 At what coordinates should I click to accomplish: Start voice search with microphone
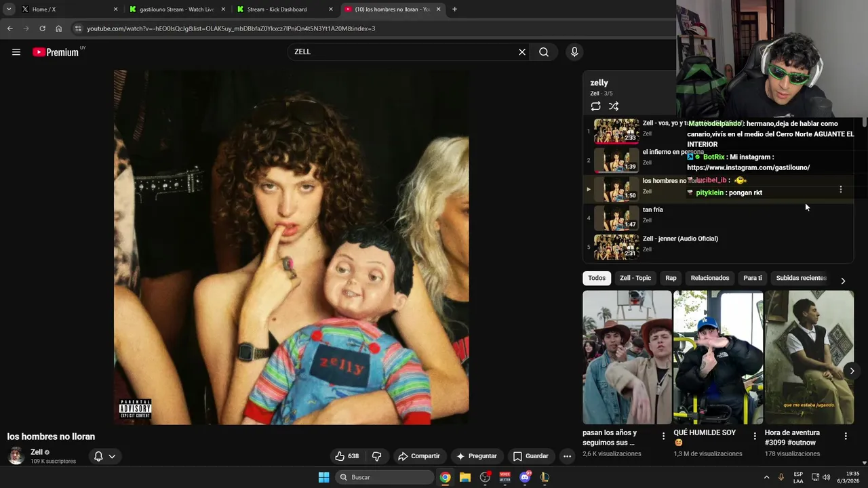click(574, 52)
